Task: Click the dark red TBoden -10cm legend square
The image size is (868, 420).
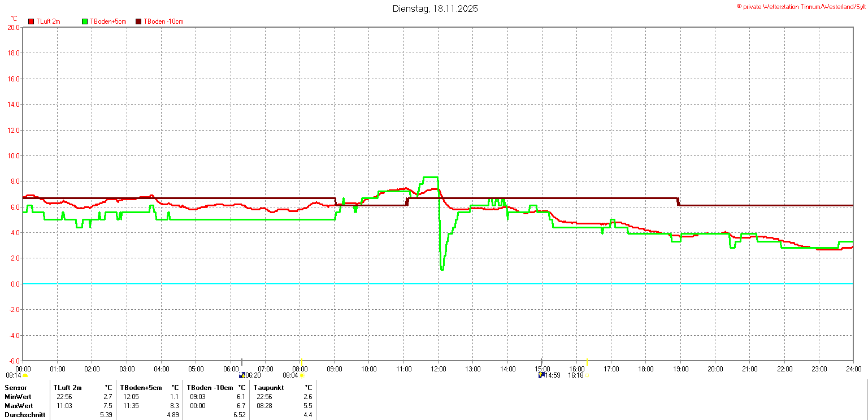Action: [138, 21]
